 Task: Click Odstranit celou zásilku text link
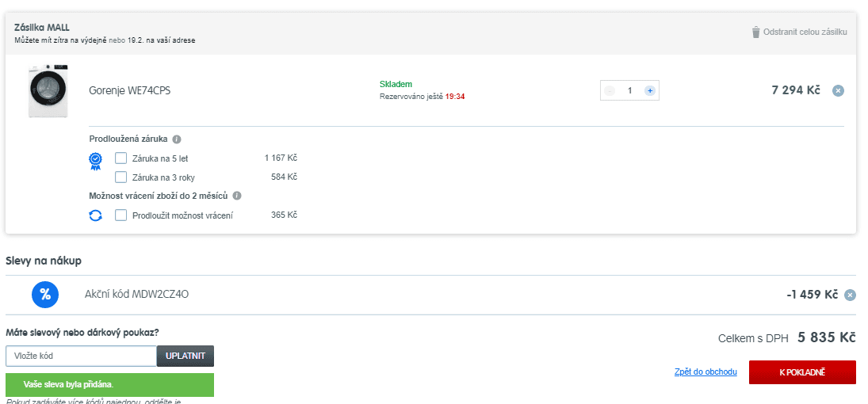[x=805, y=32]
